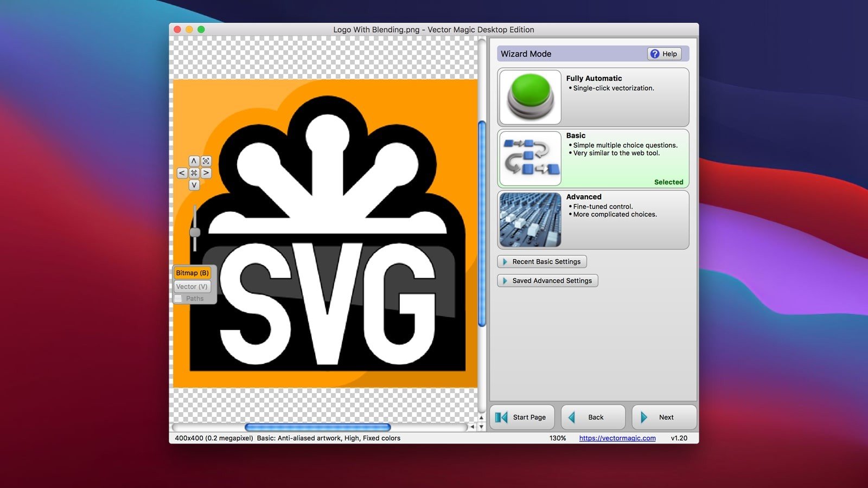Switch to Bitmap (B) view
868x488 pixels.
click(x=192, y=273)
